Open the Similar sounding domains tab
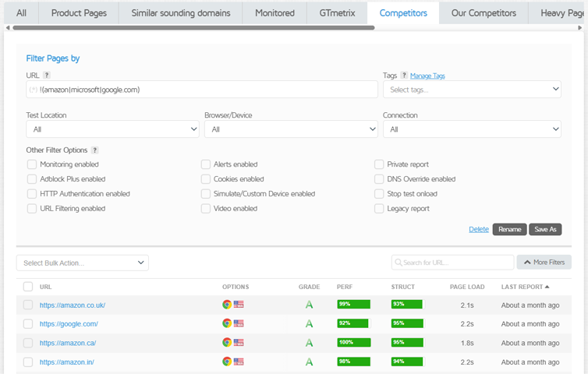 coord(181,13)
